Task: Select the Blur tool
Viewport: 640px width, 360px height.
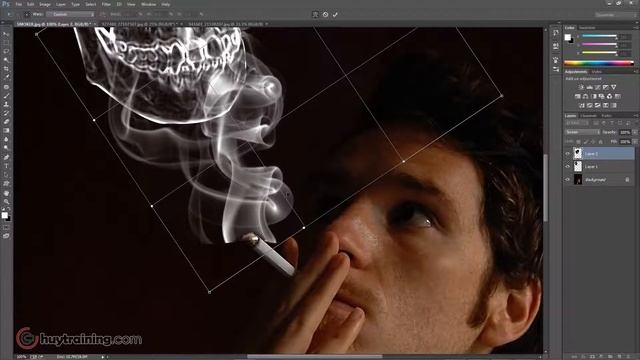Action: pos(6,139)
